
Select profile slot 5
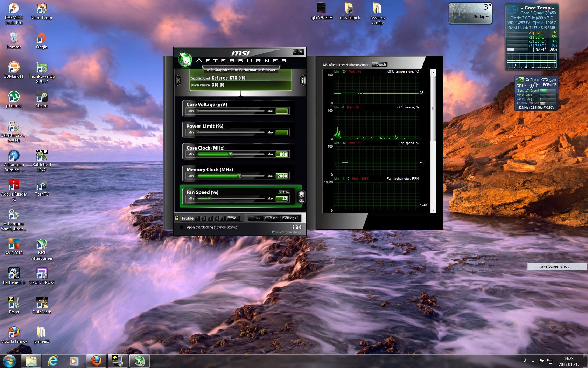(223, 218)
